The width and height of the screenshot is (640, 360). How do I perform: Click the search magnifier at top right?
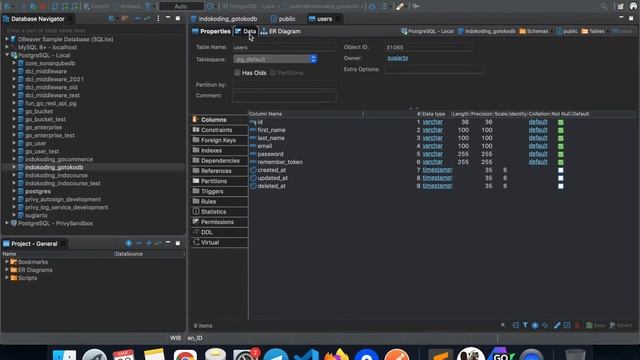604,6
